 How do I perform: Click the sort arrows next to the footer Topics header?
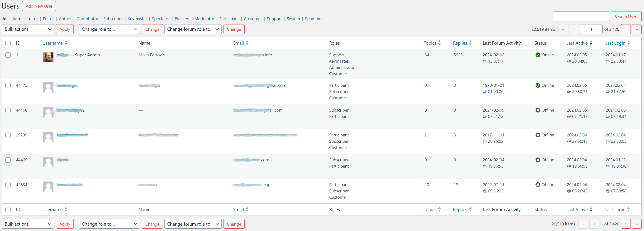point(440,209)
